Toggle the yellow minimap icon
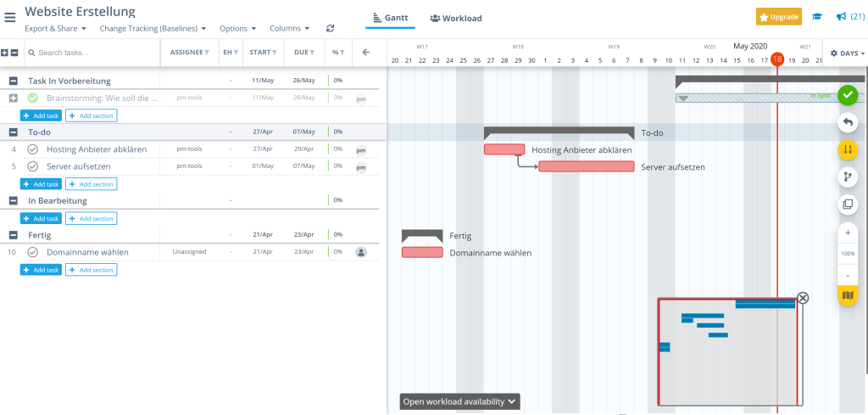This screenshot has height=415, width=868. pyautogui.click(x=848, y=295)
